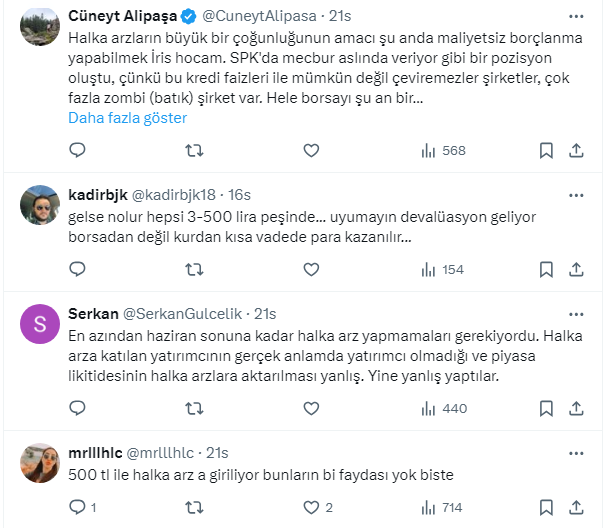This screenshot has width=605, height=528.
Task: Open more options for mrlllhlc's tweet
Action: [x=576, y=452]
